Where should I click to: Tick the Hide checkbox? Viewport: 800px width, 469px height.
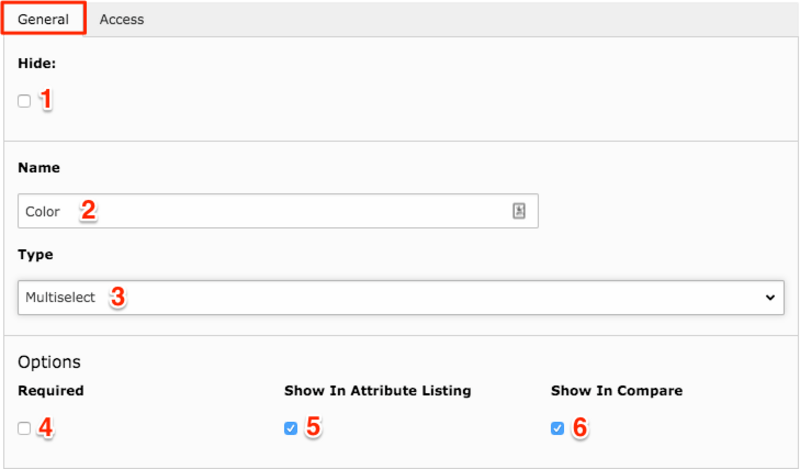tap(24, 101)
